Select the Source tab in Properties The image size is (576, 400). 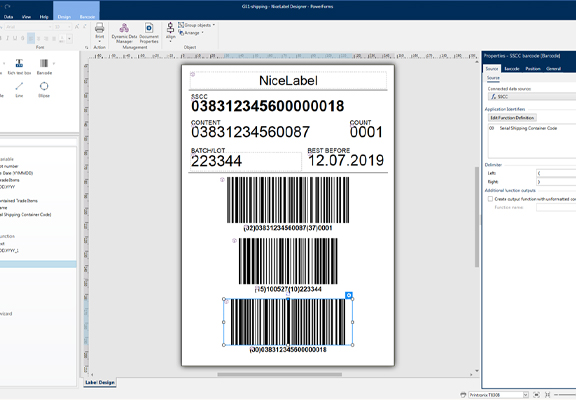(x=492, y=69)
